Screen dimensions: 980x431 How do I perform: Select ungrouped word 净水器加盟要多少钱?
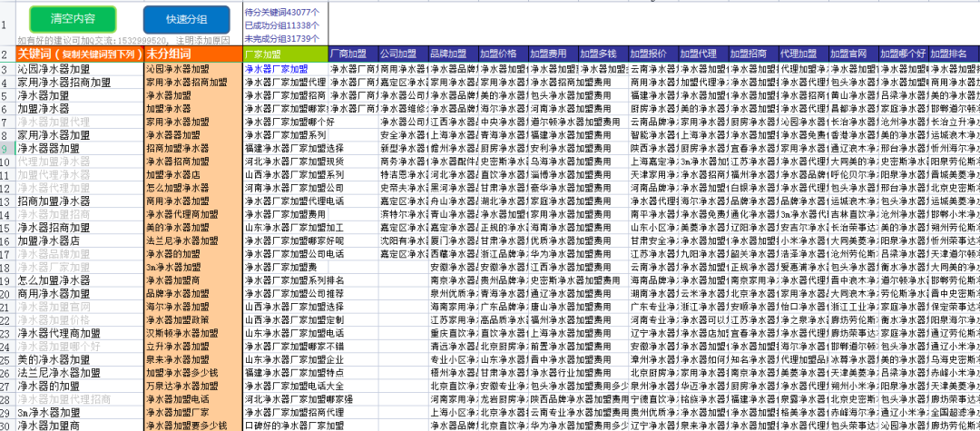point(193,426)
